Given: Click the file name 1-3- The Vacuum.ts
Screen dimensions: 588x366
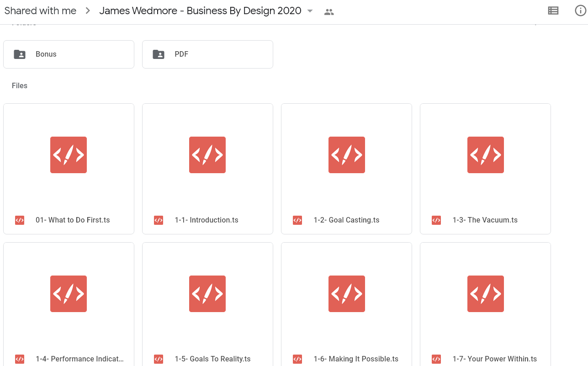Looking at the screenshot, I should pyautogui.click(x=485, y=220).
